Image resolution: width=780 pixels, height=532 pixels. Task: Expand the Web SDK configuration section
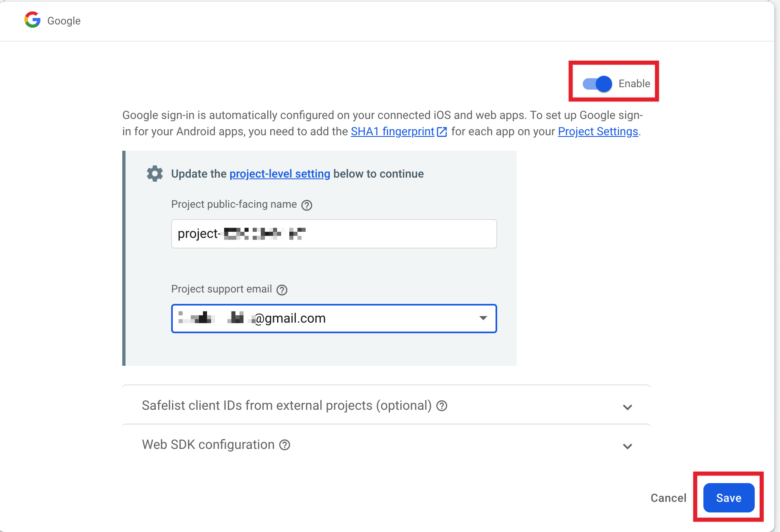click(x=628, y=446)
